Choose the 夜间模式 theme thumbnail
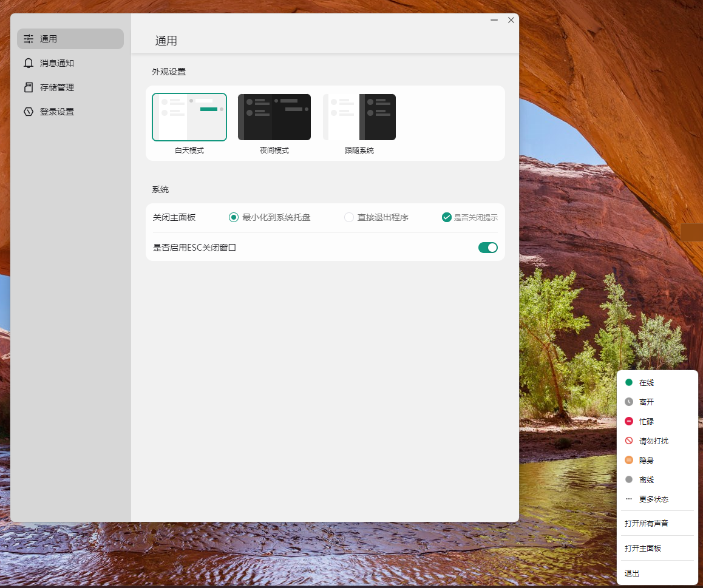The width and height of the screenshot is (703, 588). point(274,117)
